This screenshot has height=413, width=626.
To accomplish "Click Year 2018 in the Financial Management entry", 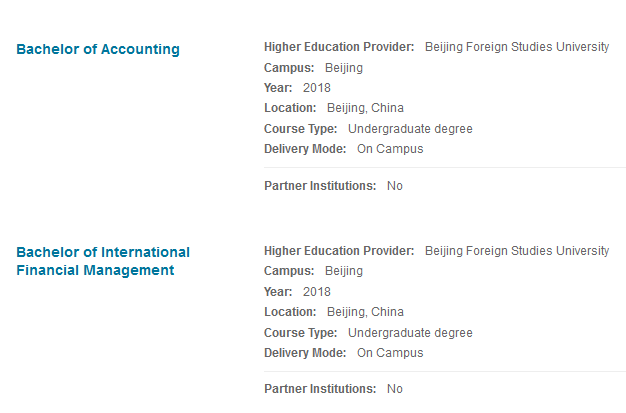I will coord(316,292).
